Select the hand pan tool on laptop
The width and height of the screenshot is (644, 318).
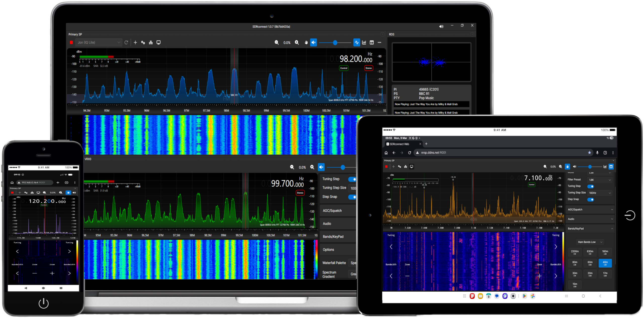(x=306, y=42)
